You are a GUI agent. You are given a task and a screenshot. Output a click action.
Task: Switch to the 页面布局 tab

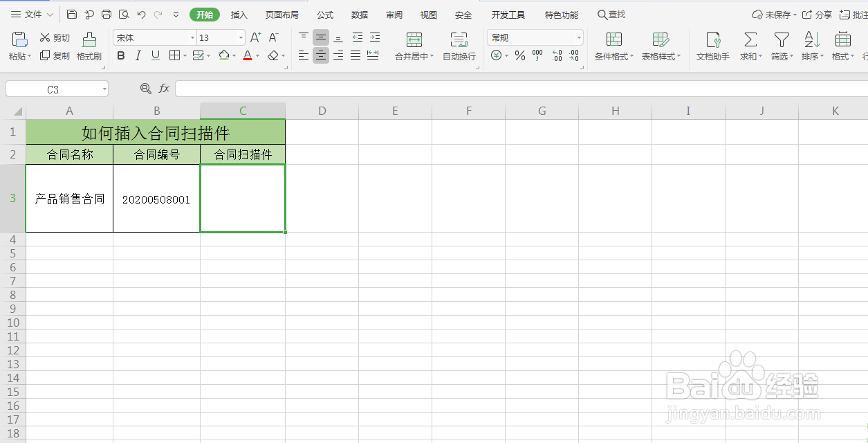[x=282, y=15]
